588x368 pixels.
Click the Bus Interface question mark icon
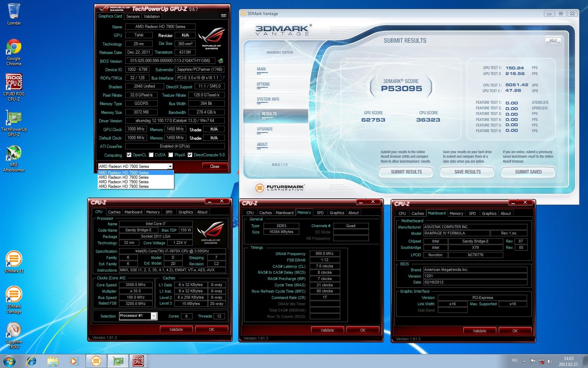(x=223, y=78)
